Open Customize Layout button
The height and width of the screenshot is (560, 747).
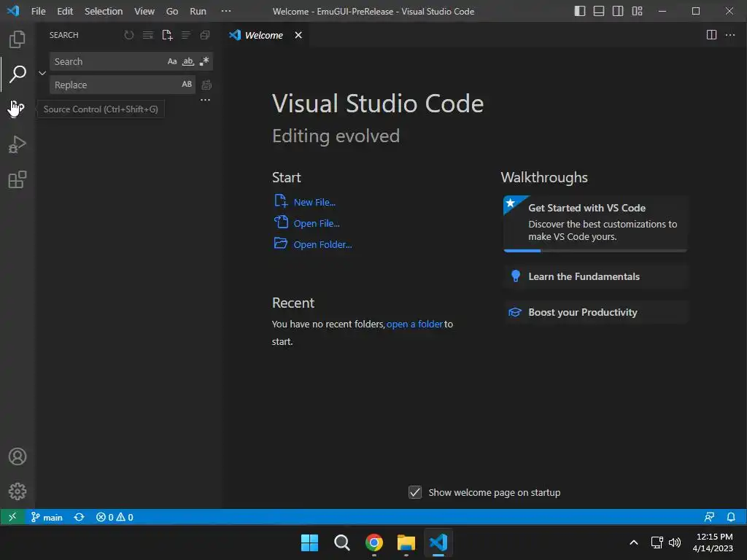[x=637, y=11]
